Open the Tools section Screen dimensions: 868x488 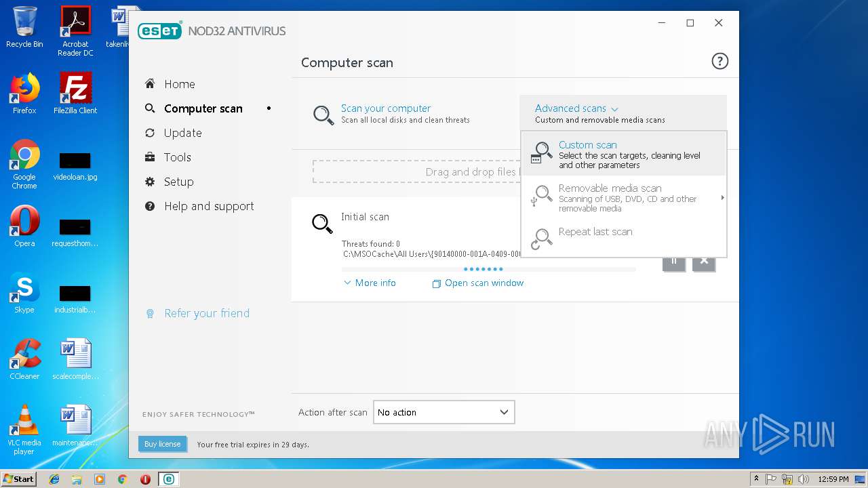177,157
